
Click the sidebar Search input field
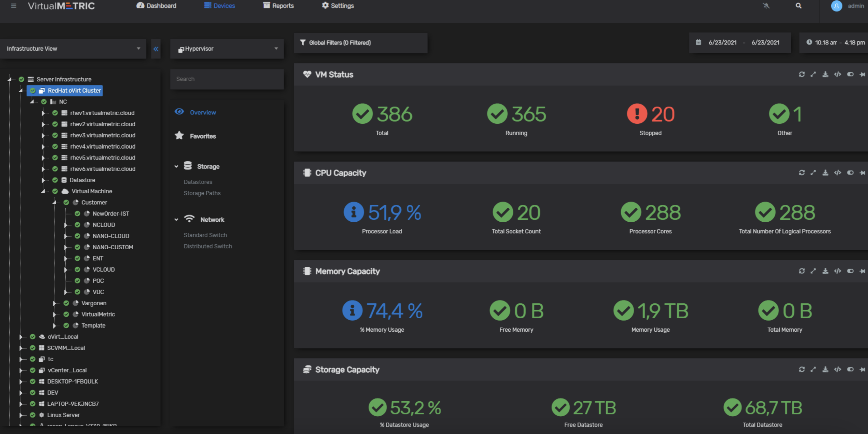(x=227, y=79)
